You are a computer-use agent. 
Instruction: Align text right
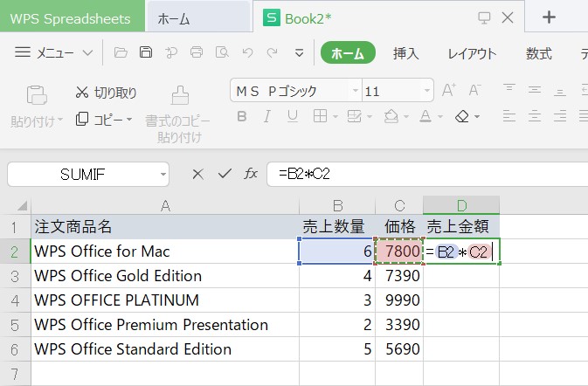click(560, 116)
